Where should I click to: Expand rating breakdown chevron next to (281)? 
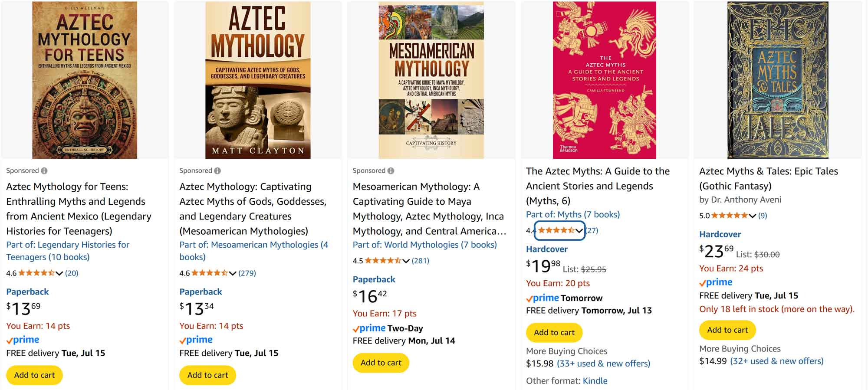click(406, 261)
